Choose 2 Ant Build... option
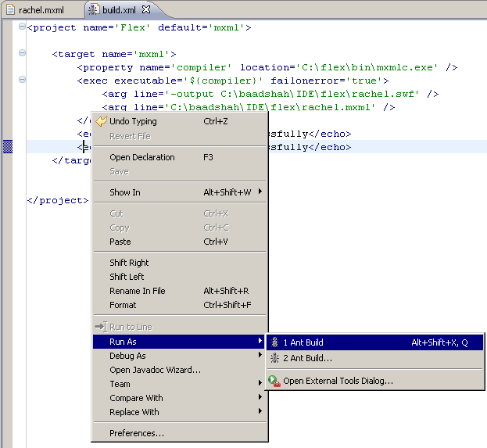The image size is (487, 448). (374, 358)
